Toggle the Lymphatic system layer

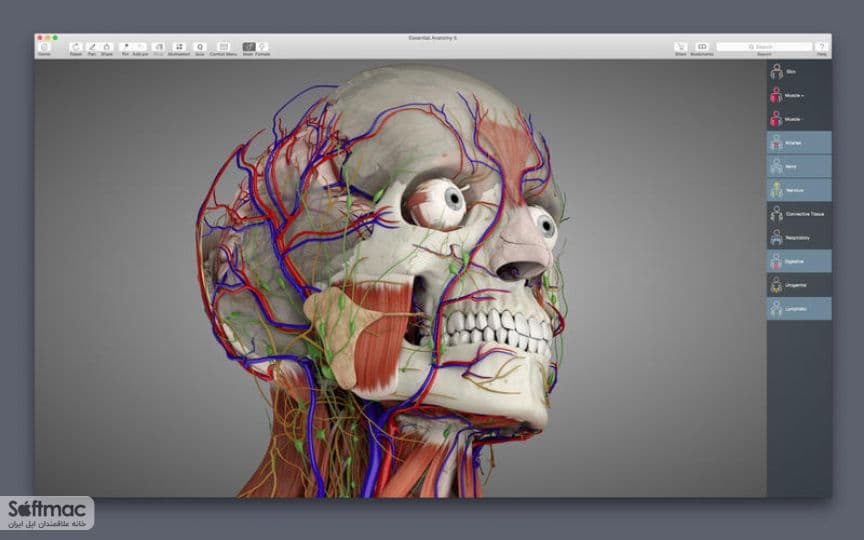coord(799,309)
